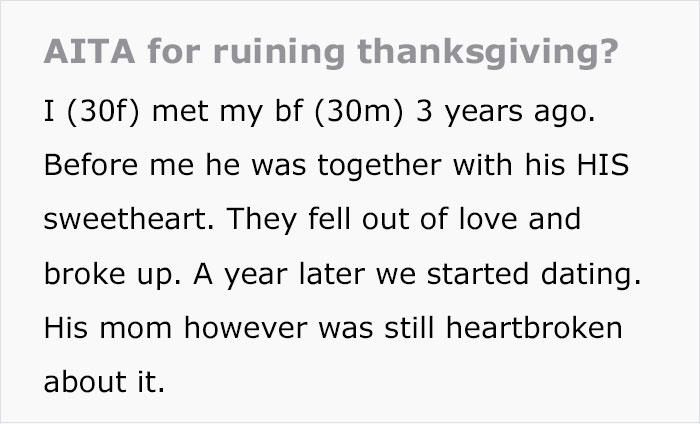Viewport: 700px width, 424px height.
Task: Click the words 'broke up.'
Action: tap(113, 274)
